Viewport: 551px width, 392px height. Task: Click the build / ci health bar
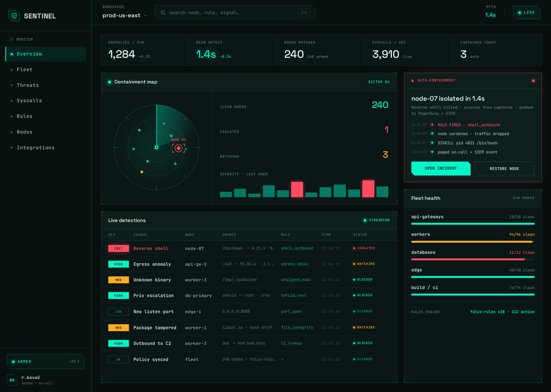(473, 295)
